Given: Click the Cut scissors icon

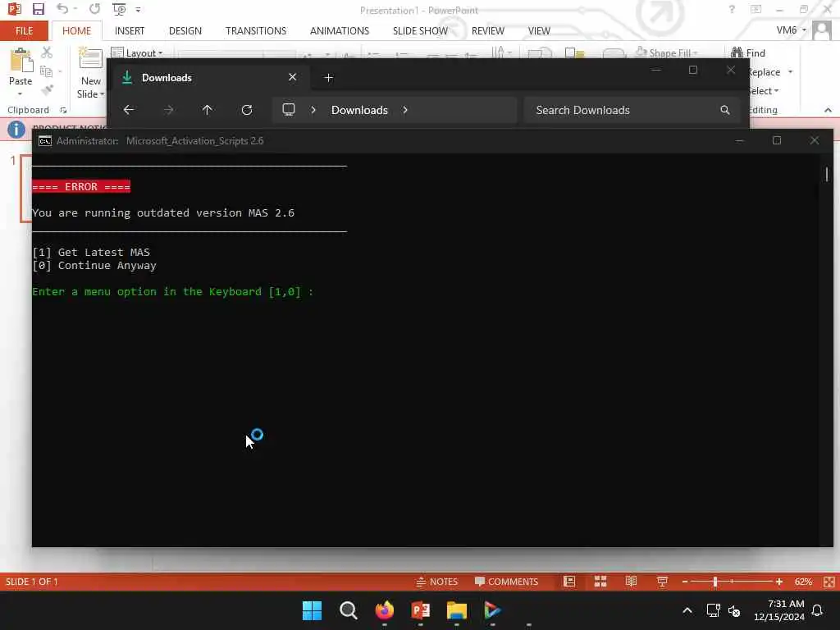Looking at the screenshot, I should 47,52.
